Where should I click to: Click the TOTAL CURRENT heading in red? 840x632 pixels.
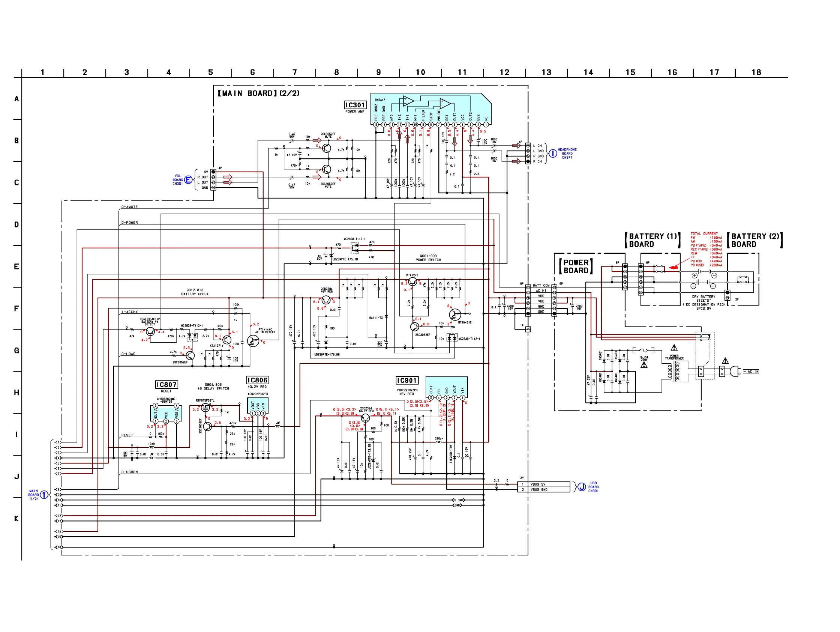pos(704,234)
